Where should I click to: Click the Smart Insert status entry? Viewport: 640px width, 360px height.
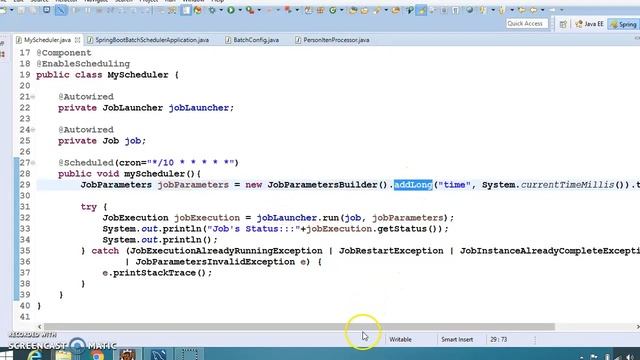(x=457, y=339)
